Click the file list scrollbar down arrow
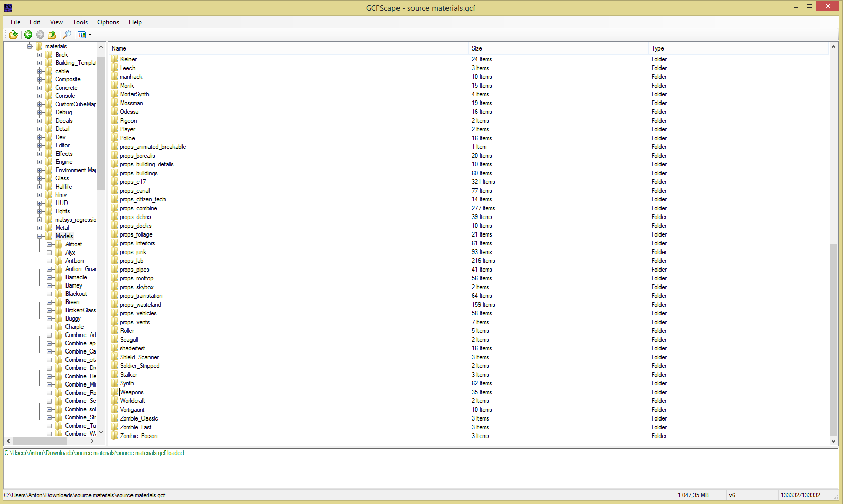Viewport: 843px width, 504px height. coord(833,441)
